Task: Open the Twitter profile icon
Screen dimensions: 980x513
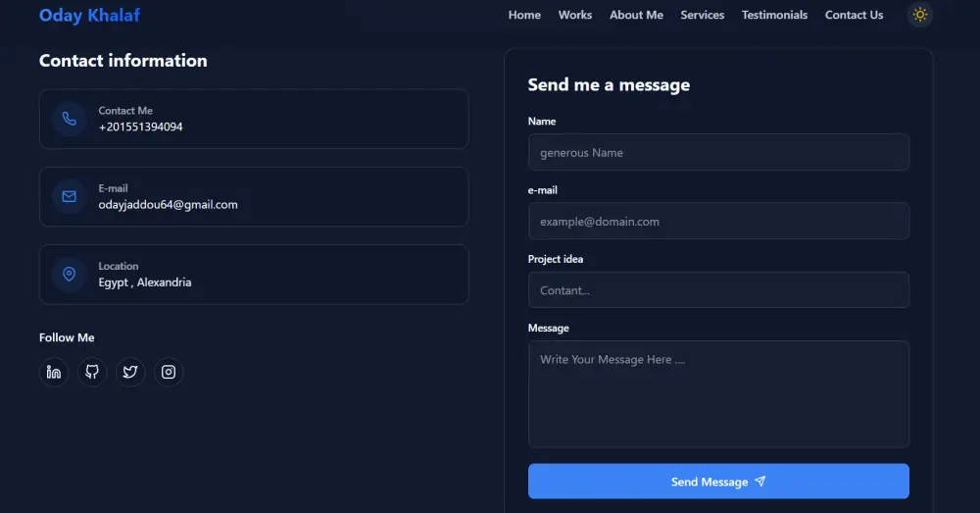Action: pyautogui.click(x=130, y=372)
